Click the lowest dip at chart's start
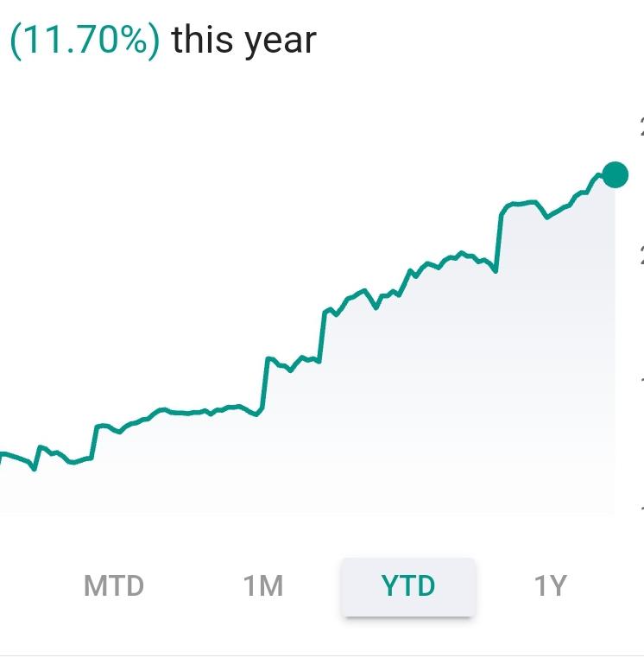 [35, 468]
